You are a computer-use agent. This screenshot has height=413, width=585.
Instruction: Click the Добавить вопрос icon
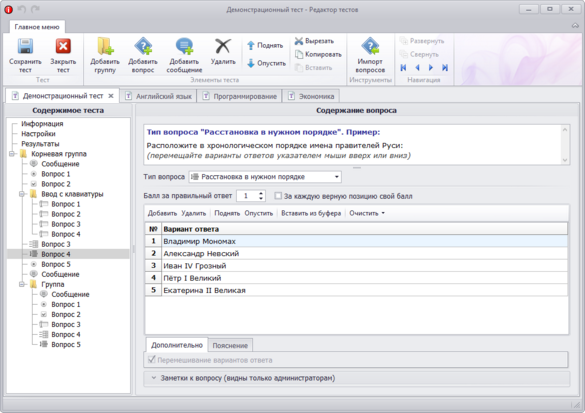[x=143, y=46]
